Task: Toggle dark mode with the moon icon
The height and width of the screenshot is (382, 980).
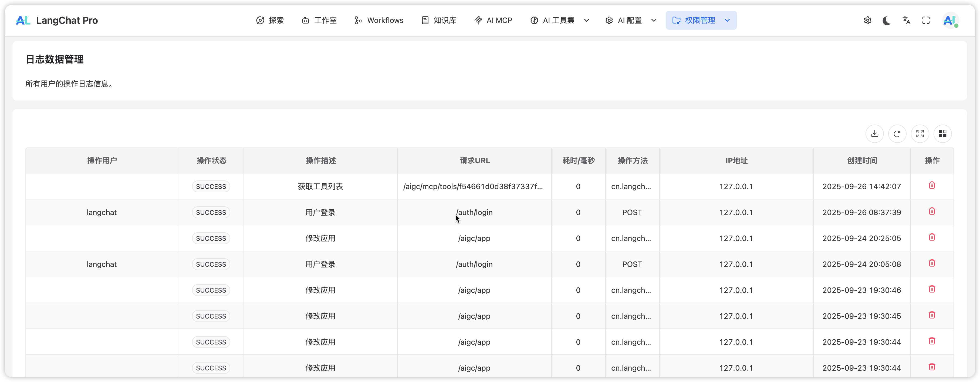Action: tap(886, 21)
